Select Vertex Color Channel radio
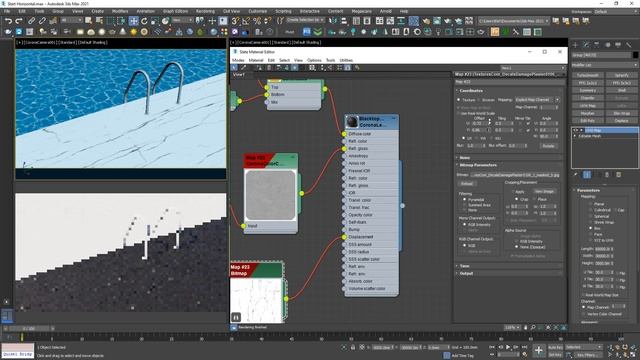The width and height of the screenshot is (640, 360). [x=584, y=314]
